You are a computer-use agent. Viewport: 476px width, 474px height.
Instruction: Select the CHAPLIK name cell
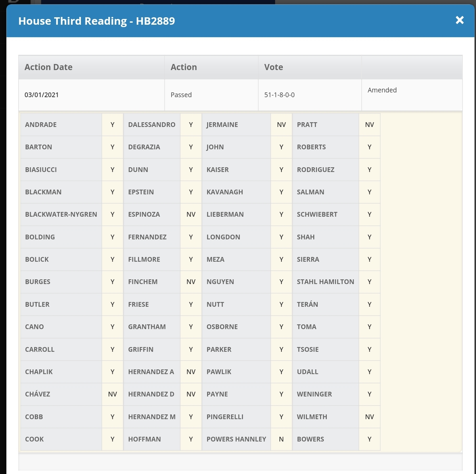point(61,372)
